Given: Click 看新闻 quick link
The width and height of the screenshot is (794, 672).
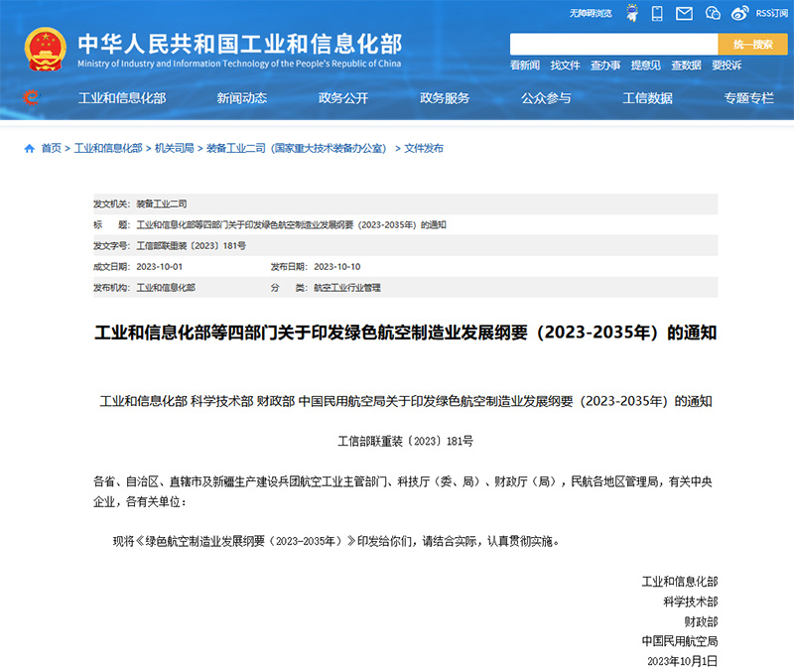Looking at the screenshot, I should point(525,66).
